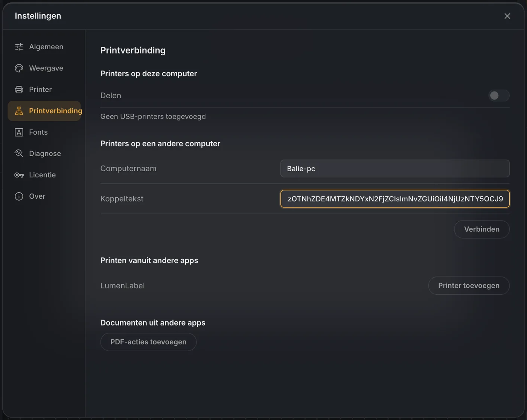
Task: Click the Algemeen sliders icon
Action: 19,47
